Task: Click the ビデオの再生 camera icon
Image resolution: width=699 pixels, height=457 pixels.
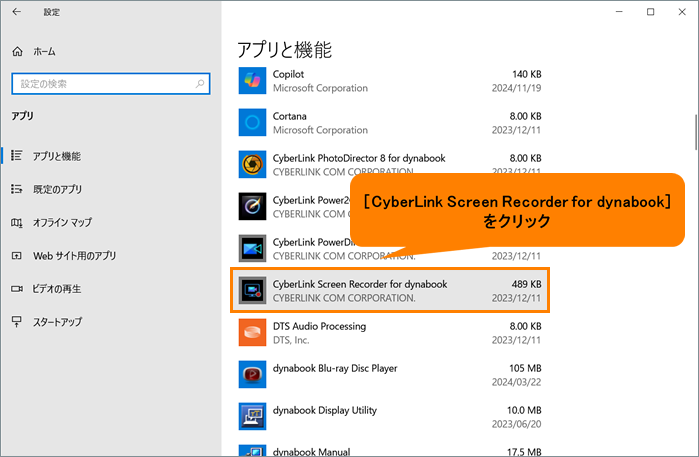Action: tap(16, 289)
